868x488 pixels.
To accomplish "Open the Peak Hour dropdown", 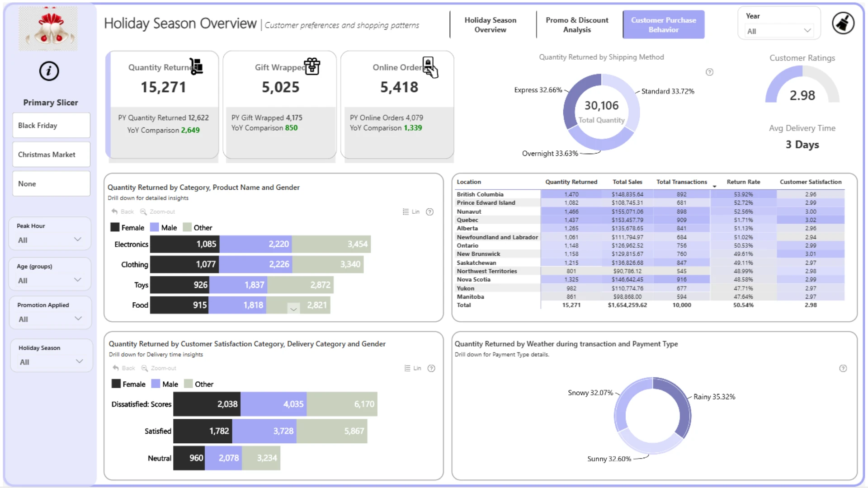I will pyautogui.click(x=50, y=240).
